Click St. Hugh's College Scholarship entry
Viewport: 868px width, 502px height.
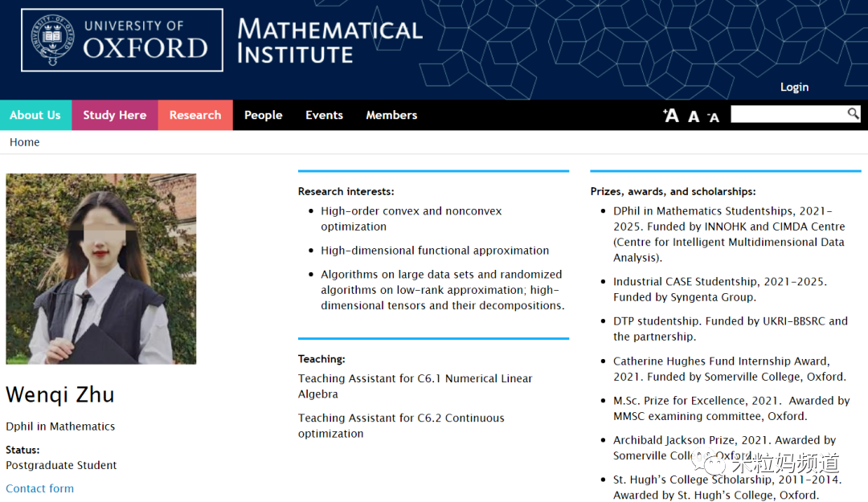[x=727, y=487]
